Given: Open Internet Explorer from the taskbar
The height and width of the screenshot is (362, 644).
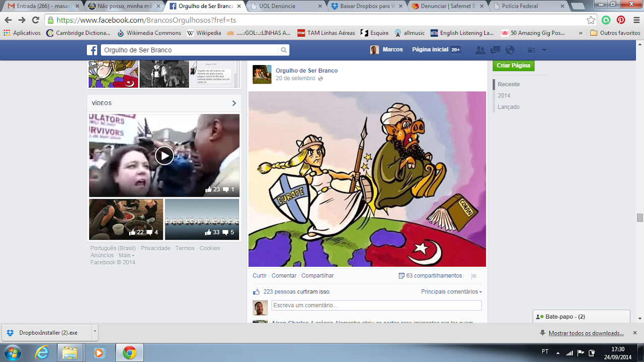Looking at the screenshot, I should (42, 352).
